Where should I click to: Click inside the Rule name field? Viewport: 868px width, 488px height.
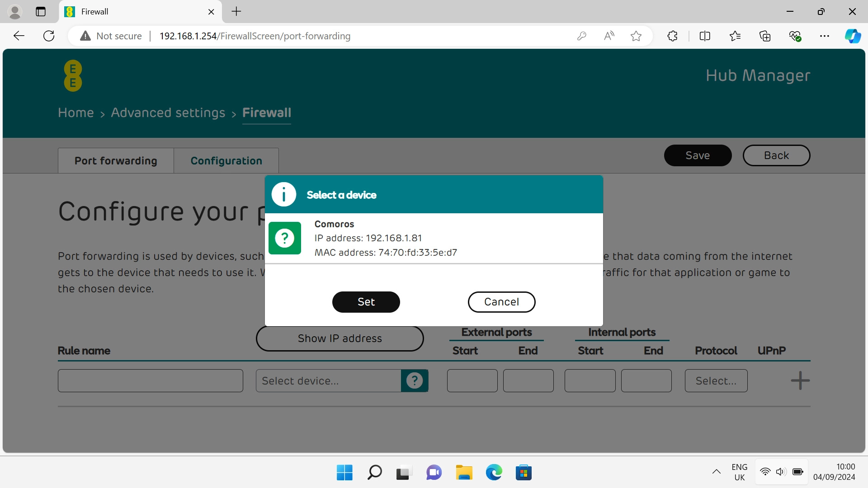[150, 380]
